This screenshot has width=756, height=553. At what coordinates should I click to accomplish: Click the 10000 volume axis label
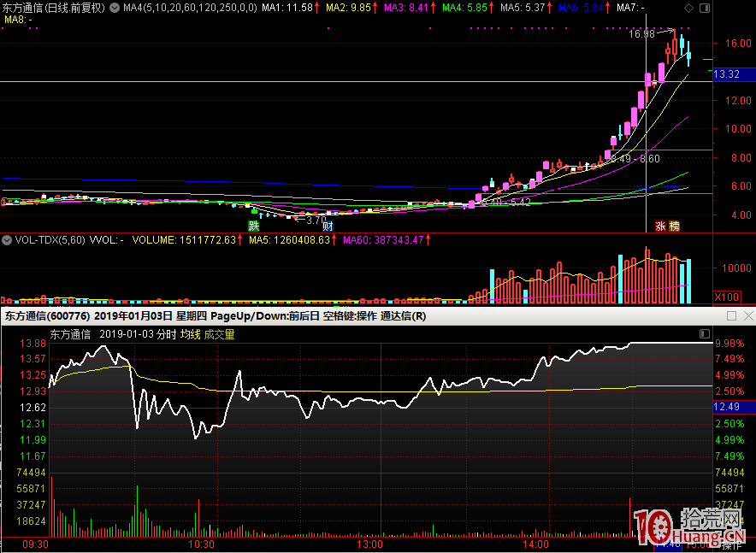click(x=736, y=268)
